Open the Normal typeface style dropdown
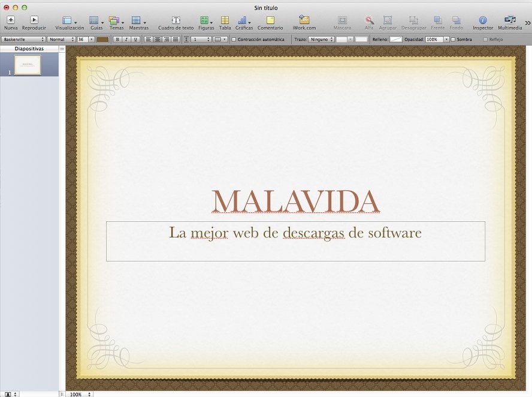The width and height of the screenshot is (532, 397). [61, 40]
